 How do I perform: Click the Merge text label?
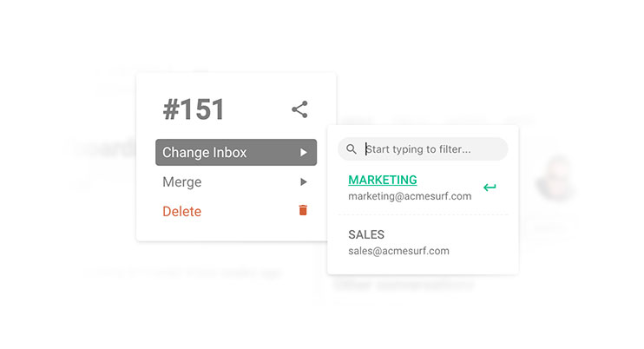[x=182, y=182]
